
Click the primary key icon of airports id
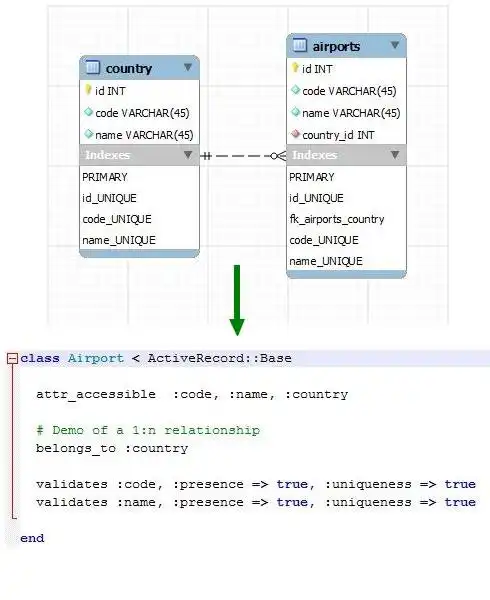click(295, 68)
